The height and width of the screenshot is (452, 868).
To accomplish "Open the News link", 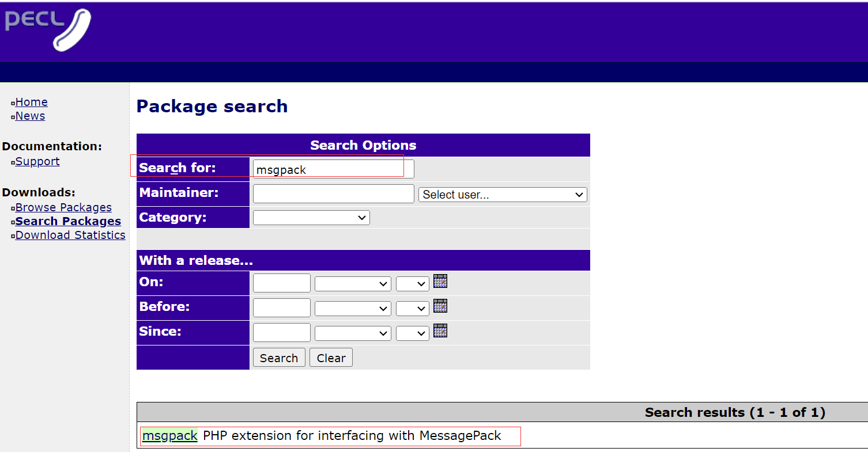I will pos(30,116).
